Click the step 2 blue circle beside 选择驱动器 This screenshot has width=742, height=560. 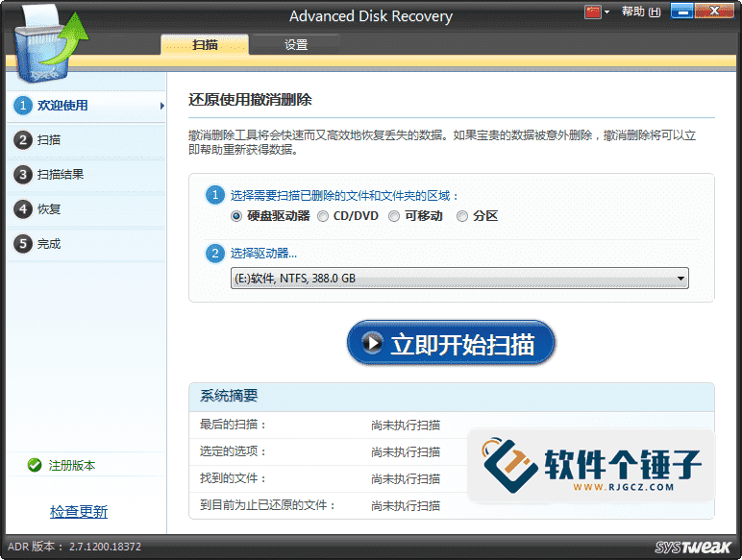[215, 253]
